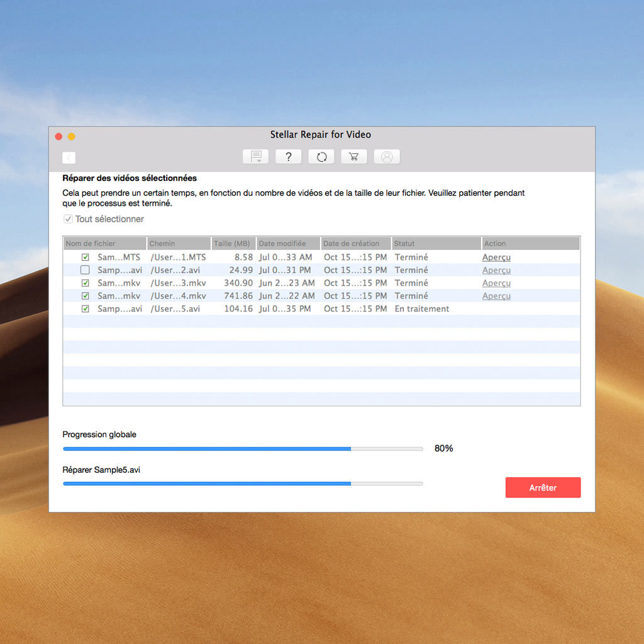This screenshot has width=644, height=644.
Task: Open the shopping cart purchase icon
Action: tap(353, 157)
